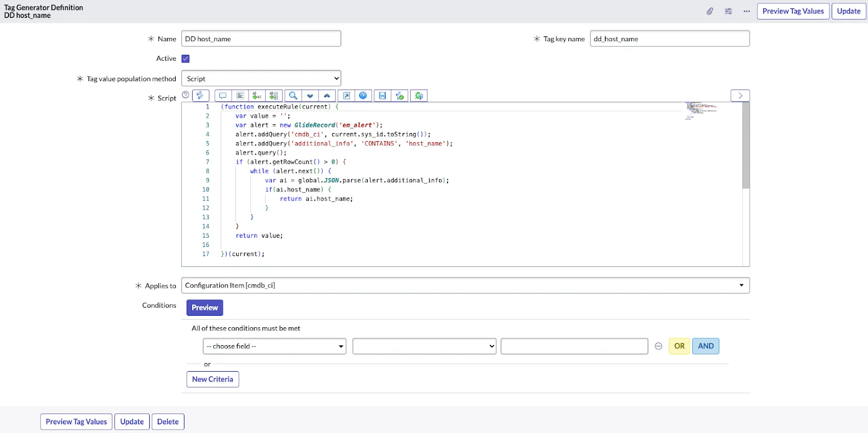This screenshot has height=433, width=868.
Task: Open the attachments paperclip icon
Action: pos(710,11)
